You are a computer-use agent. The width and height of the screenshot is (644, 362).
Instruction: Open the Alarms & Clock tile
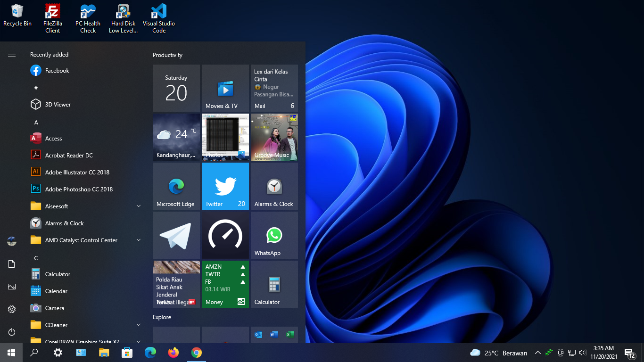coord(274,186)
